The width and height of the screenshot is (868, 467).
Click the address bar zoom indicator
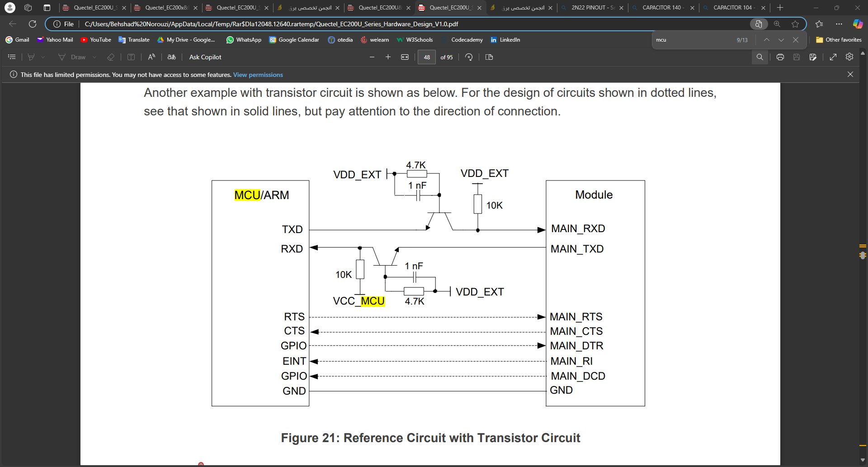tap(777, 24)
